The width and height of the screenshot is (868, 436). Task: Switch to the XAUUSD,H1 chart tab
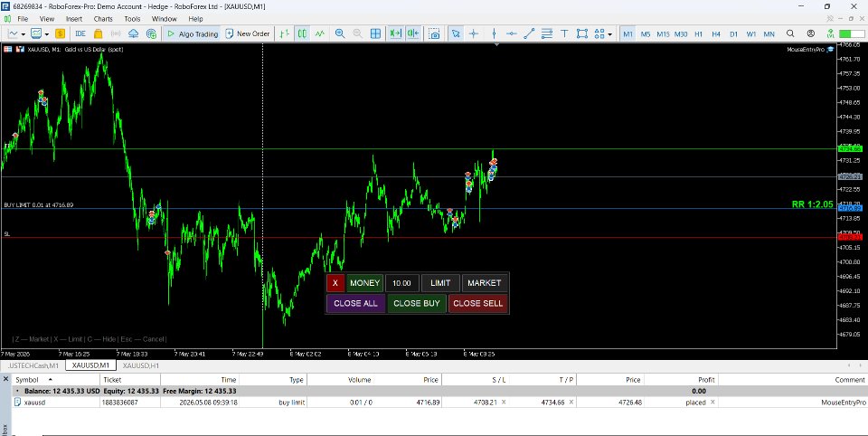pos(141,365)
